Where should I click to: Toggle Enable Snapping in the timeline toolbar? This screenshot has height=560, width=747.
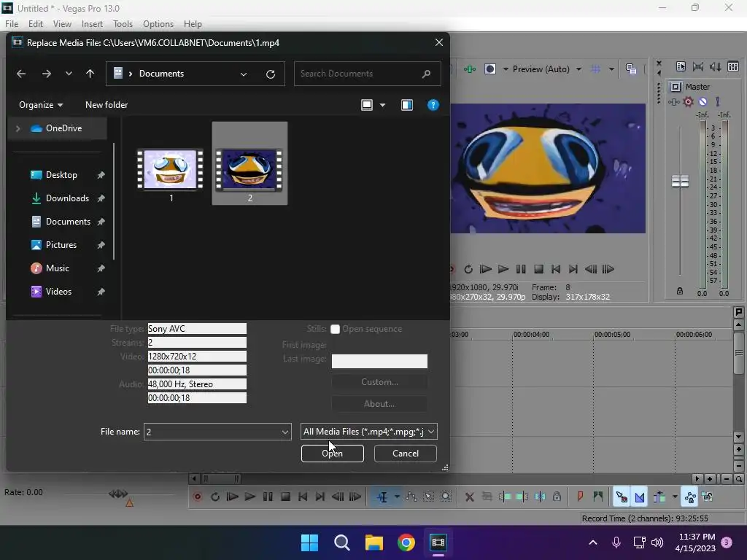tap(622, 497)
